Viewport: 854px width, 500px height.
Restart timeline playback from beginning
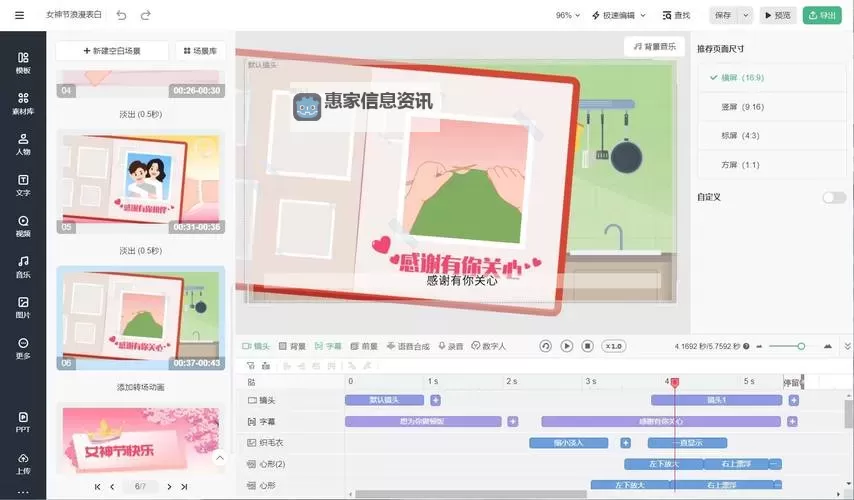545,346
